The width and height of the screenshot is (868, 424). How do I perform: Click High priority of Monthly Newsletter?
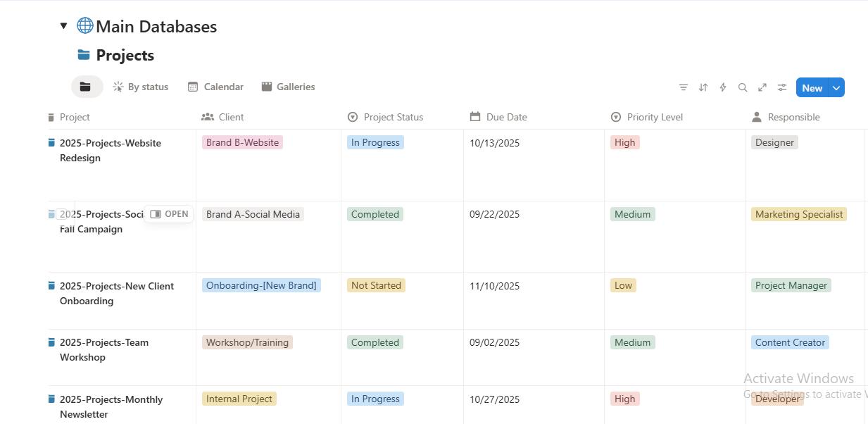coord(625,399)
